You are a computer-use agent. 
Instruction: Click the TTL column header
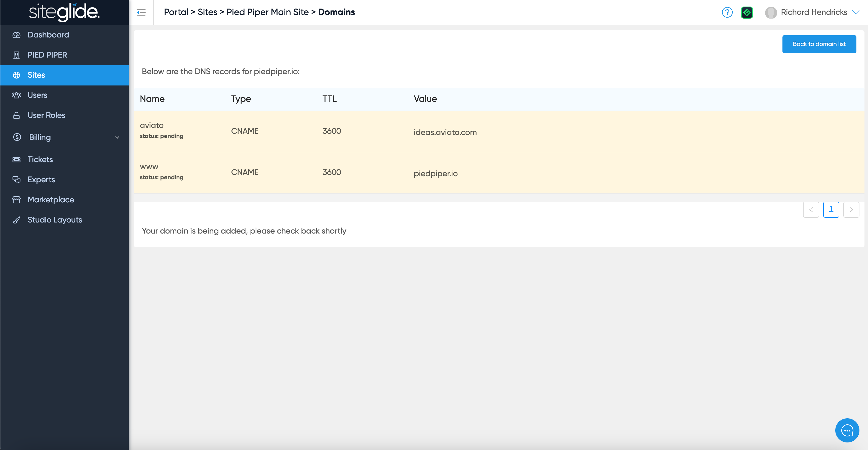[x=330, y=99]
